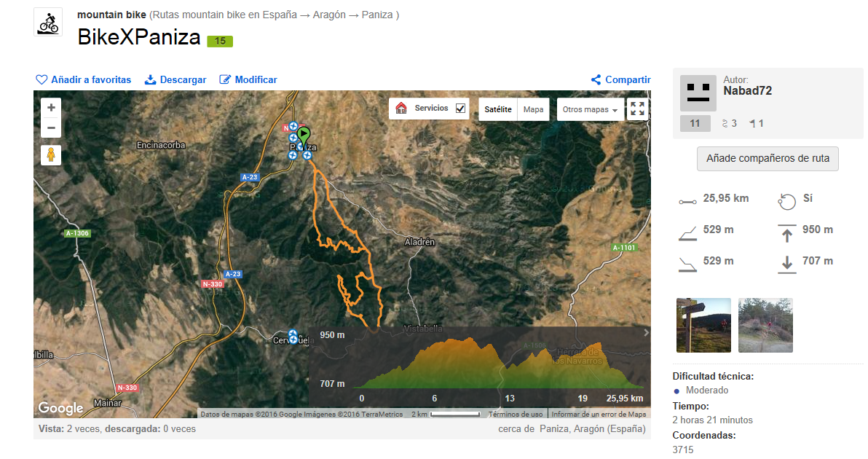Switch map to Satélite view

click(497, 109)
